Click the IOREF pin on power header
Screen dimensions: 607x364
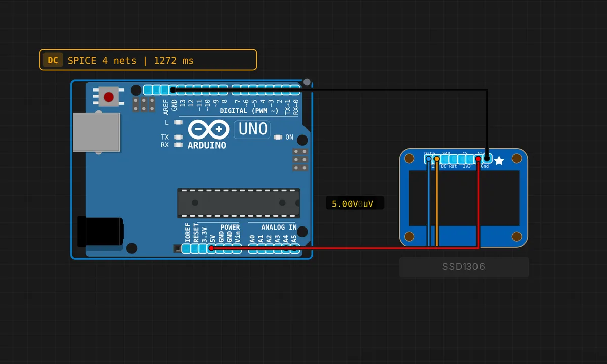click(x=187, y=248)
